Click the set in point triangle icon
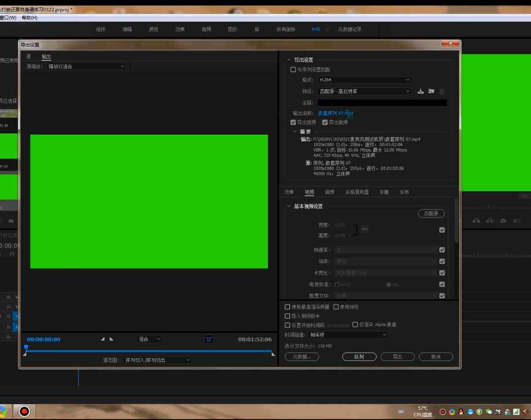This screenshot has height=420, width=531. tap(103, 338)
